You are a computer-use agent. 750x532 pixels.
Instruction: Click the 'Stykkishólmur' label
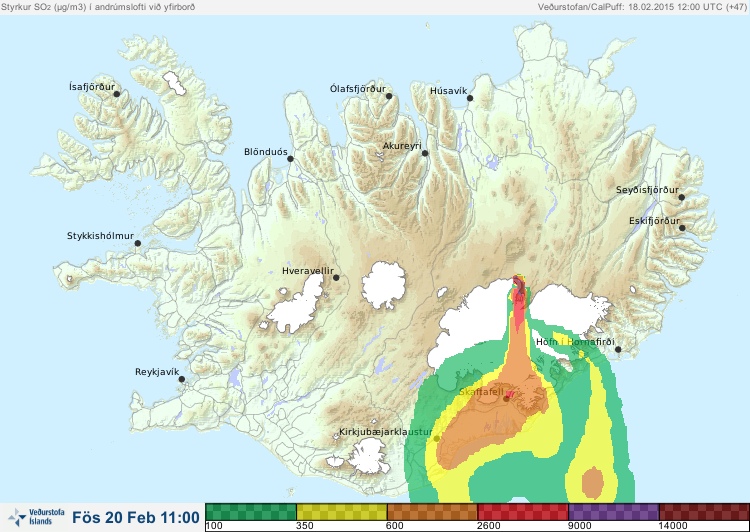tap(100, 236)
